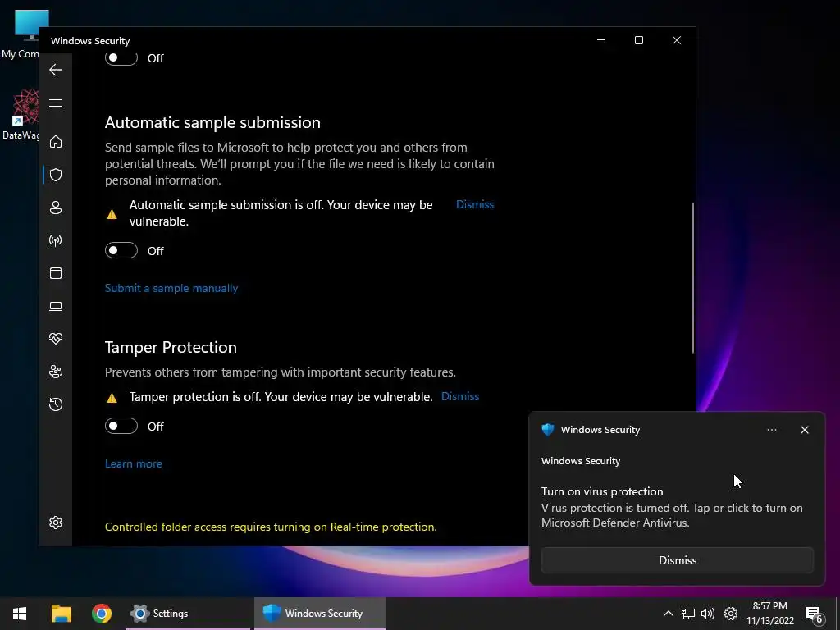
Task: Click the Turn on virus protection notification text
Action: point(602,491)
